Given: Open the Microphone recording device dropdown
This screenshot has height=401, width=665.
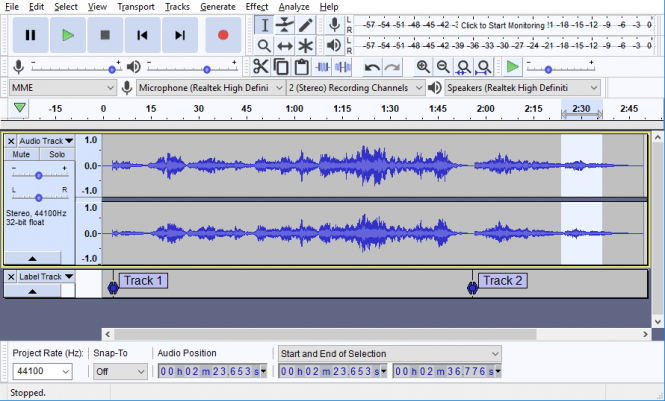Looking at the screenshot, I should coord(210,88).
